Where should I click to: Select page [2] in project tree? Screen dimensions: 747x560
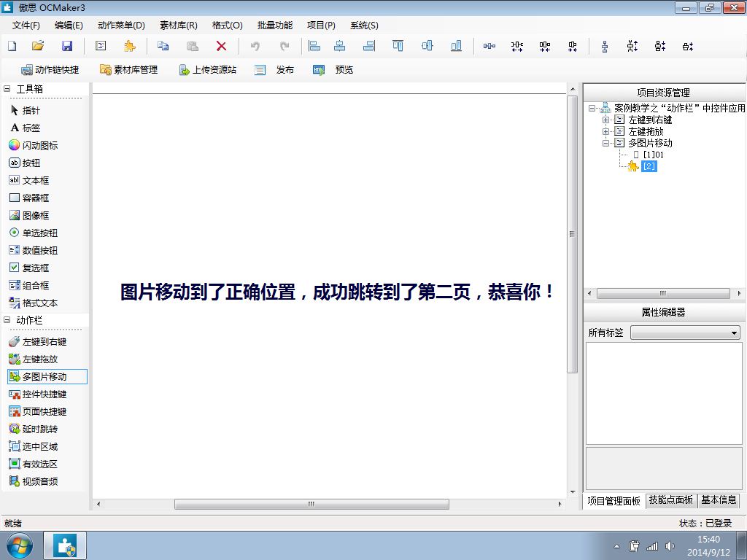click(x=649, y=166)
